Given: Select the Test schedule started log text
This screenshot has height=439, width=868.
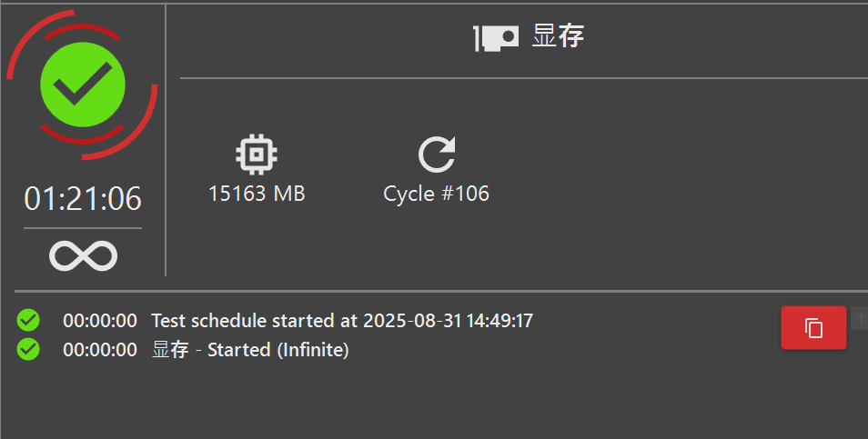Looking at the screenshot, I should pos(255,321).
